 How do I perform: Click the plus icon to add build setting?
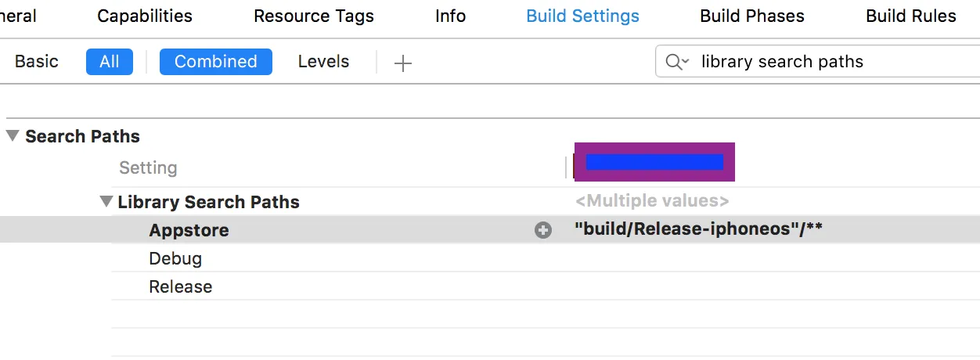(x=402, y=63)
